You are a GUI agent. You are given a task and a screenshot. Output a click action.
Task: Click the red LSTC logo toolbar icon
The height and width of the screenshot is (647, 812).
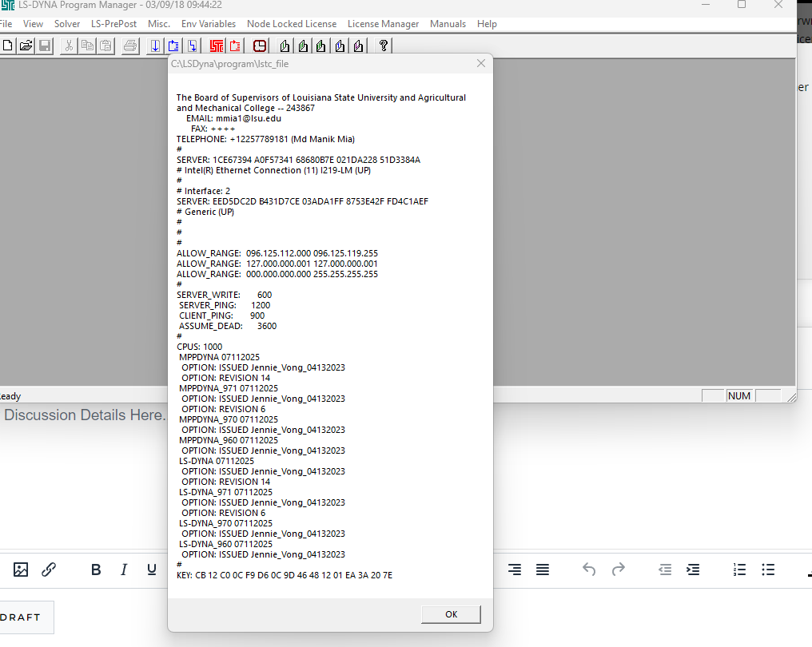[216, 46]
